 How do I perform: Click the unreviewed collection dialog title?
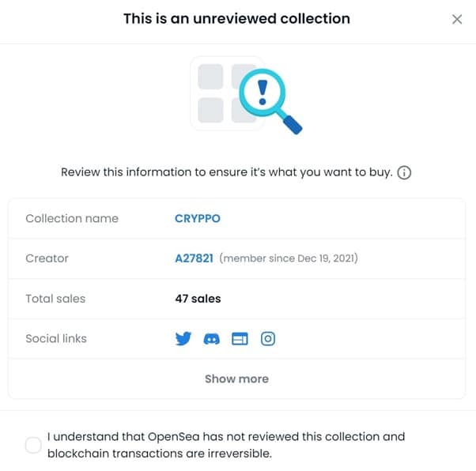coord(236,18)
